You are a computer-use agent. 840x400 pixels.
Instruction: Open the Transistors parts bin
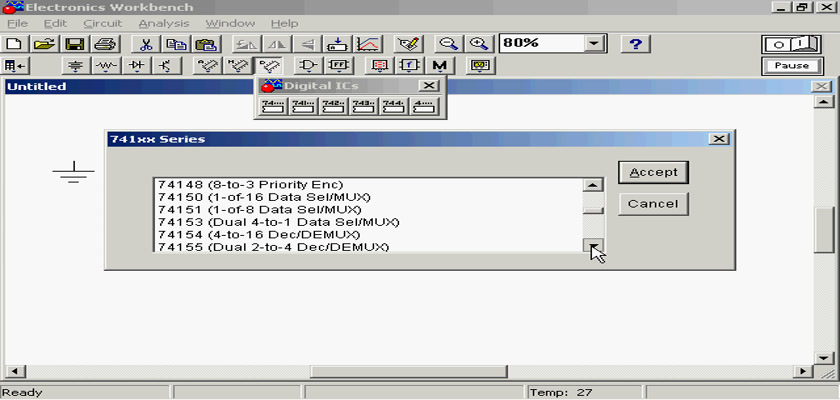[x=167, y=66]
